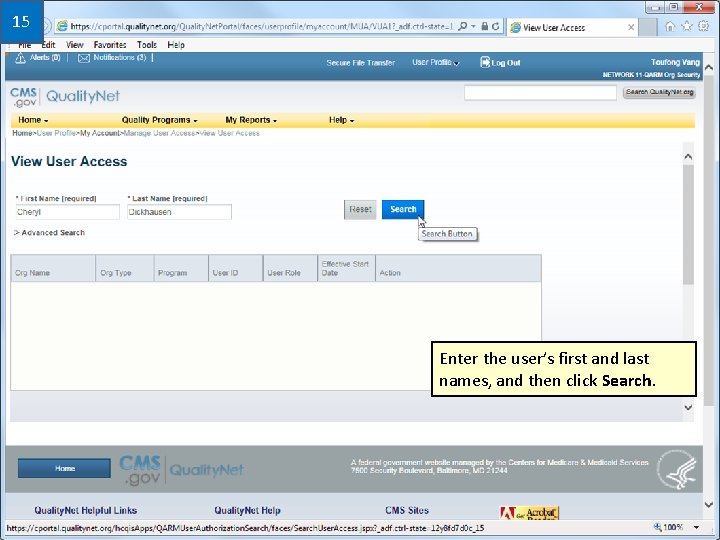Click the Get Acrobat Reader badge

click(529, 512)
